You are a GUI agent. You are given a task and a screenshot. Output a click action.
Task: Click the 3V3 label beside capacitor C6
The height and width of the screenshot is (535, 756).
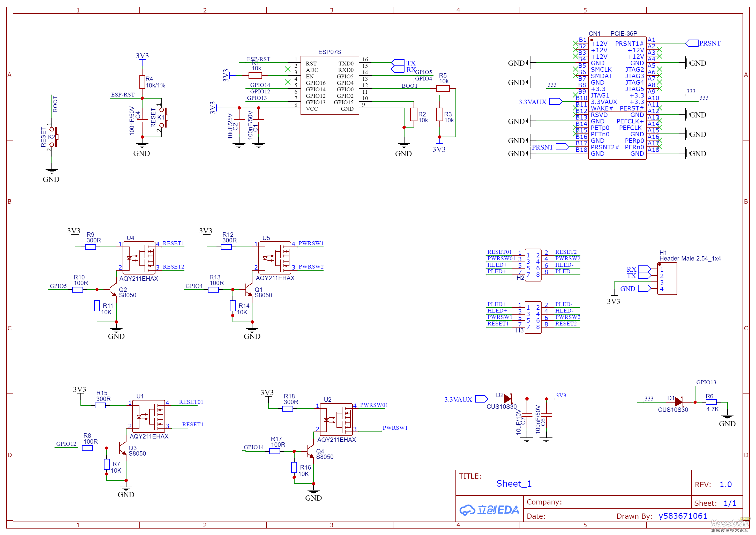[561, 395]
